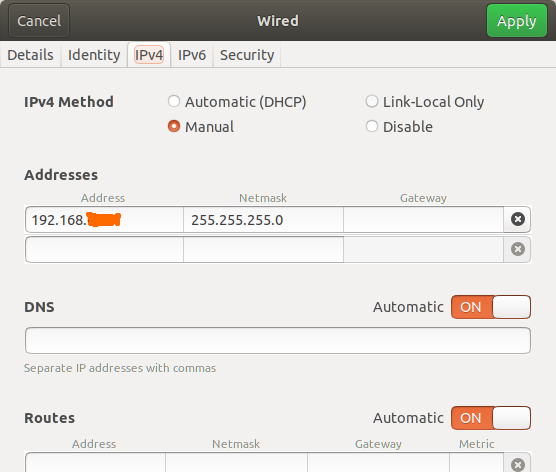Viewport: 556px width, 472px height.
Task: Select Link-Local Only option
Action: pyautogui.click(x=424, y=102)
